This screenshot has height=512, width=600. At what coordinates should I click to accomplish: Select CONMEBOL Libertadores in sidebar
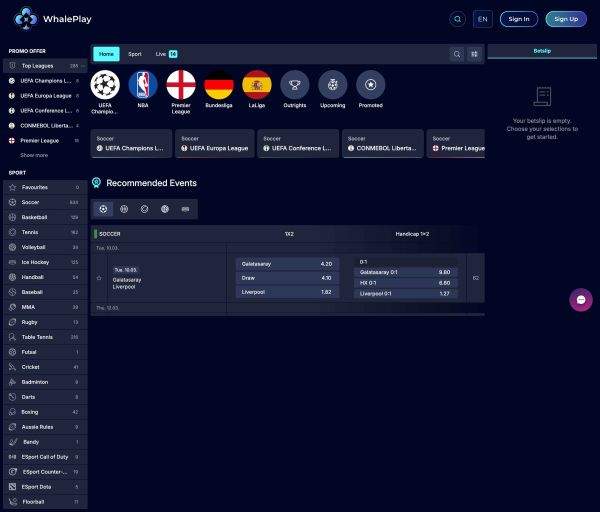(45, 126)
